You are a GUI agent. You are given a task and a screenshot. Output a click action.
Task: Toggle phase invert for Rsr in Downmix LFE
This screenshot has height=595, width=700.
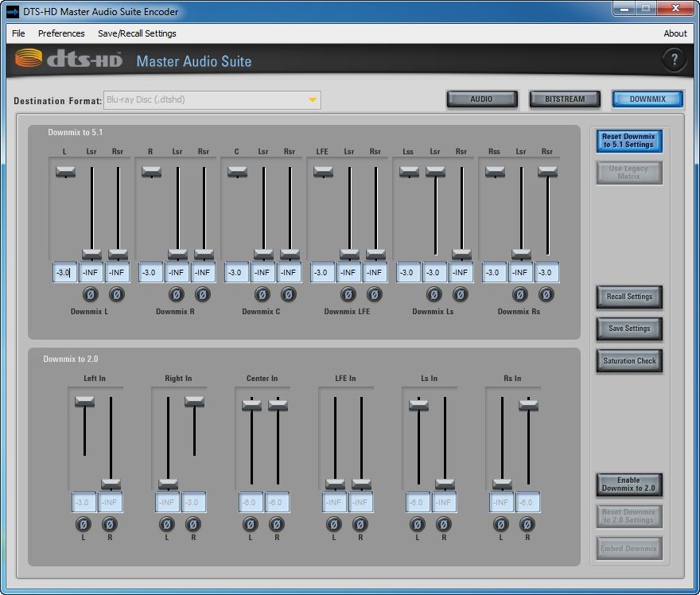pyautogui.click(x=375, y=294)
